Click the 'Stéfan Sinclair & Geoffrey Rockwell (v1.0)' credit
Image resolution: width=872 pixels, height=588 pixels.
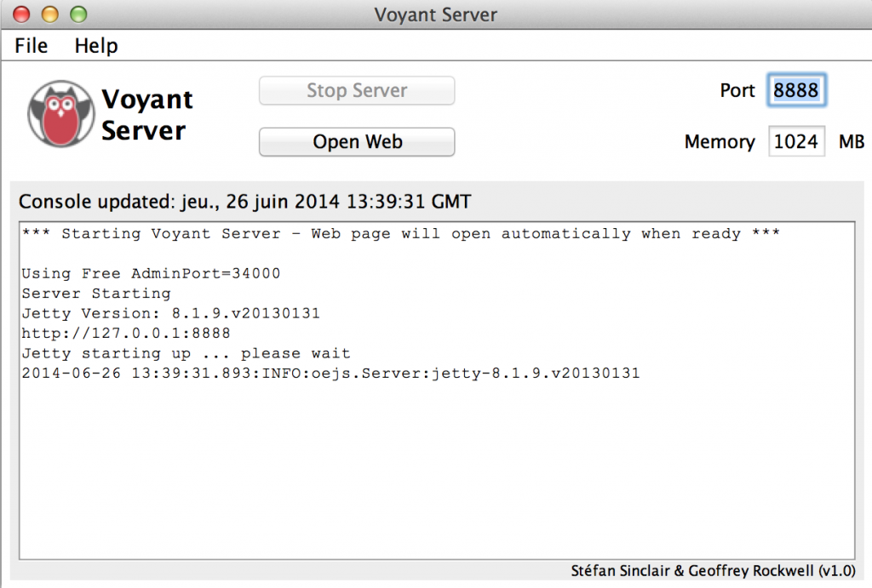pyautogui.click(x=713, y=571)
